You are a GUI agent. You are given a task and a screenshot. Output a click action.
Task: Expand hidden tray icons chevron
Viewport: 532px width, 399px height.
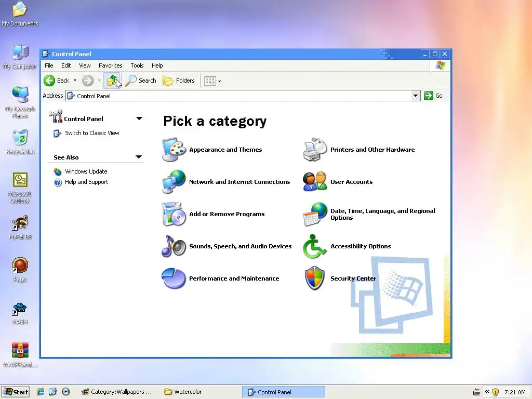tap(486, 392)
